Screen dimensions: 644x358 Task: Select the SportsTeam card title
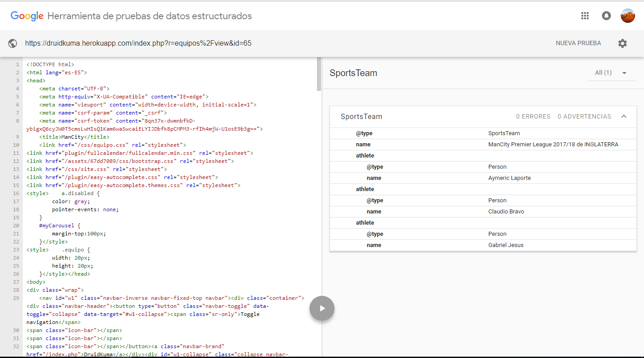point(361,116)
